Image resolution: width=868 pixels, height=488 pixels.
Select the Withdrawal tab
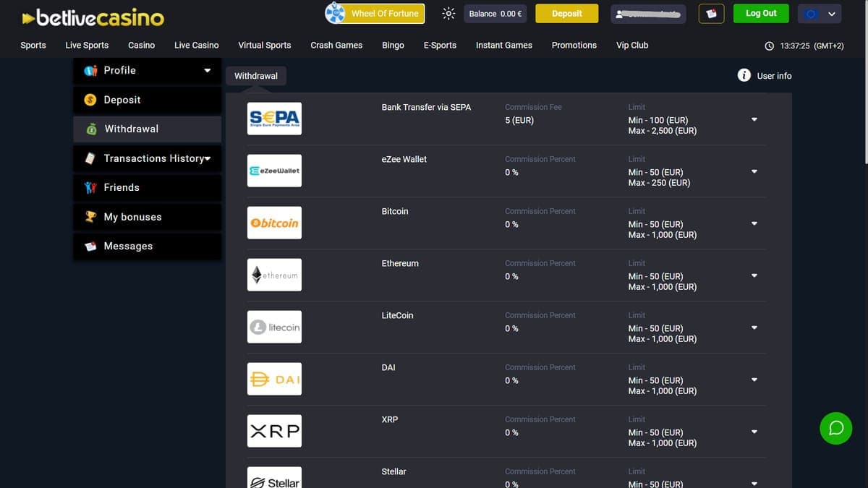(x=256, y=76)
